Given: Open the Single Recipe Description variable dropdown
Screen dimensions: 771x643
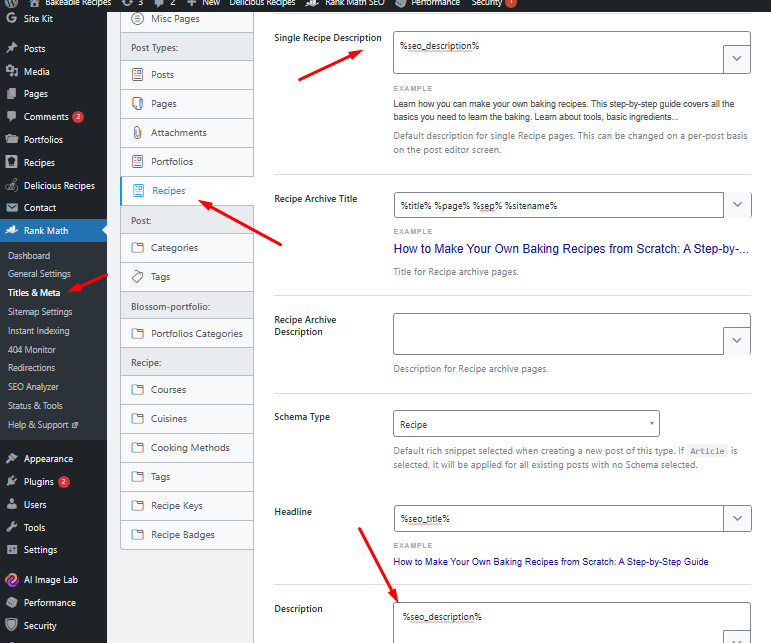Looking at the screenshot, I should [x=737, y=59].
